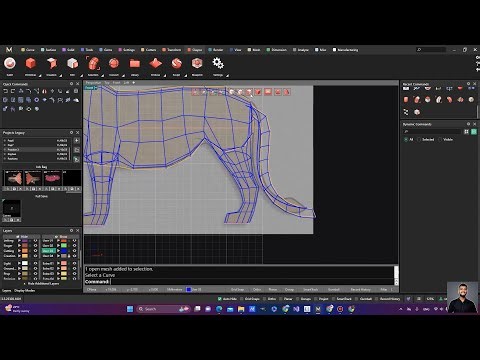Click the plus button beside Project Legacy list
Screen dimensions: 480x360
coord(77,141)
